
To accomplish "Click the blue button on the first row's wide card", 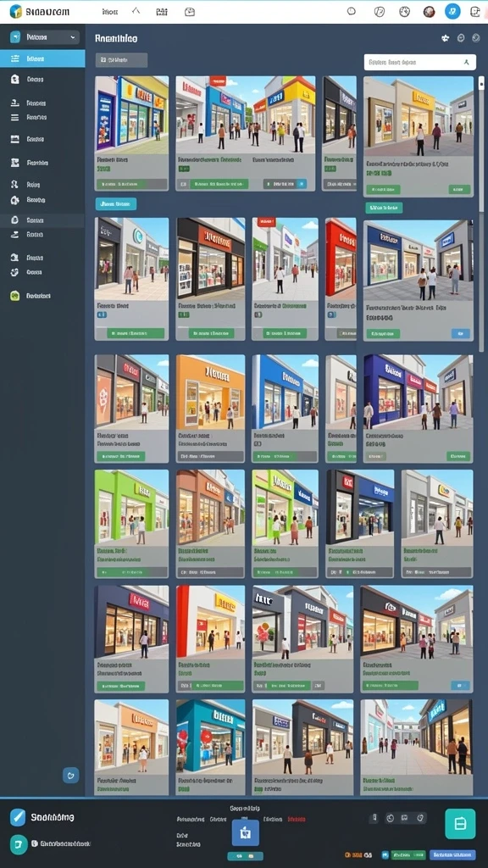I will point(301,184).
